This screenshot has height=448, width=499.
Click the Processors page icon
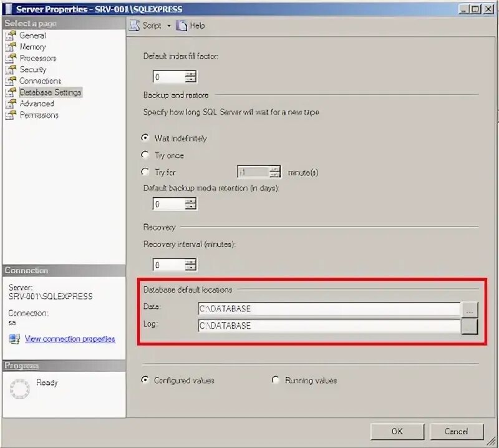click(x=11, y=58)
